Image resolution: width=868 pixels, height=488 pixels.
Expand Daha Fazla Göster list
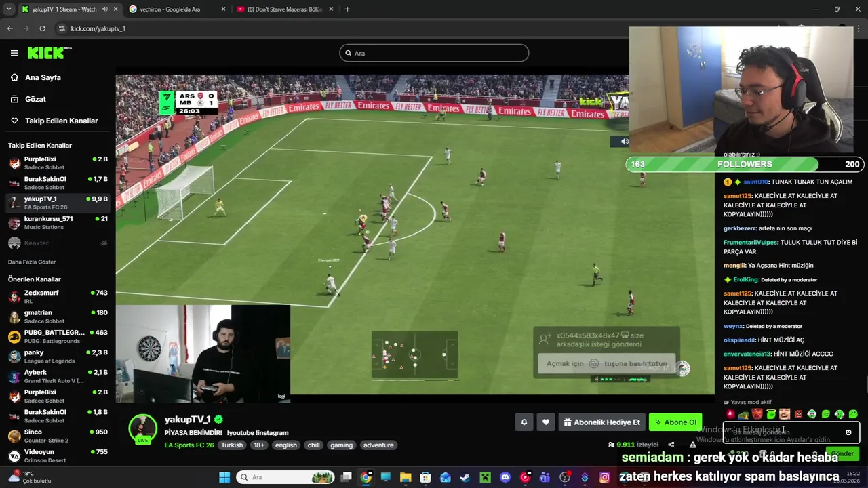coord(32,262)
